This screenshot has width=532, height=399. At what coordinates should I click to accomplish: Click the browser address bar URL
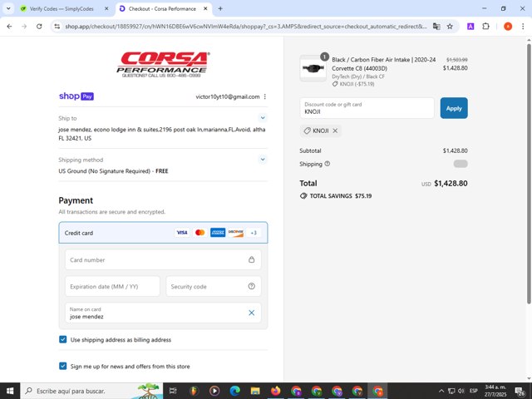tap(246, 27)
